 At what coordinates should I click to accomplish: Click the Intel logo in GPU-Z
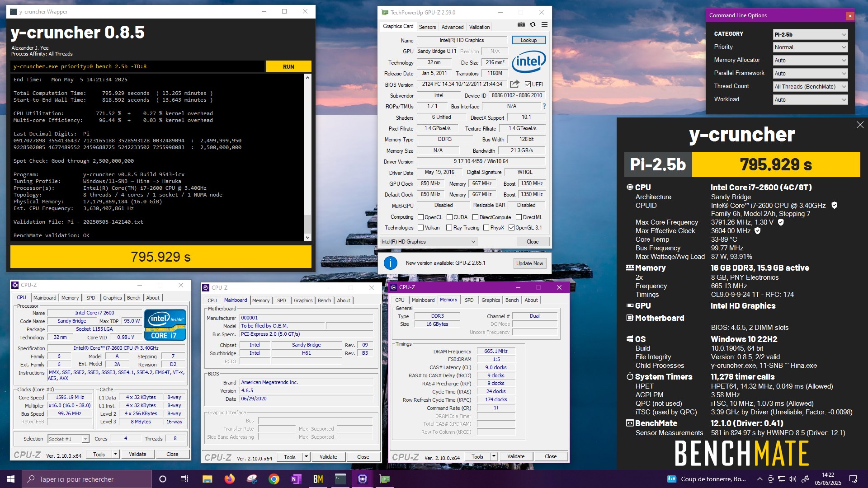pyautogui.click(x=528, y=61)
